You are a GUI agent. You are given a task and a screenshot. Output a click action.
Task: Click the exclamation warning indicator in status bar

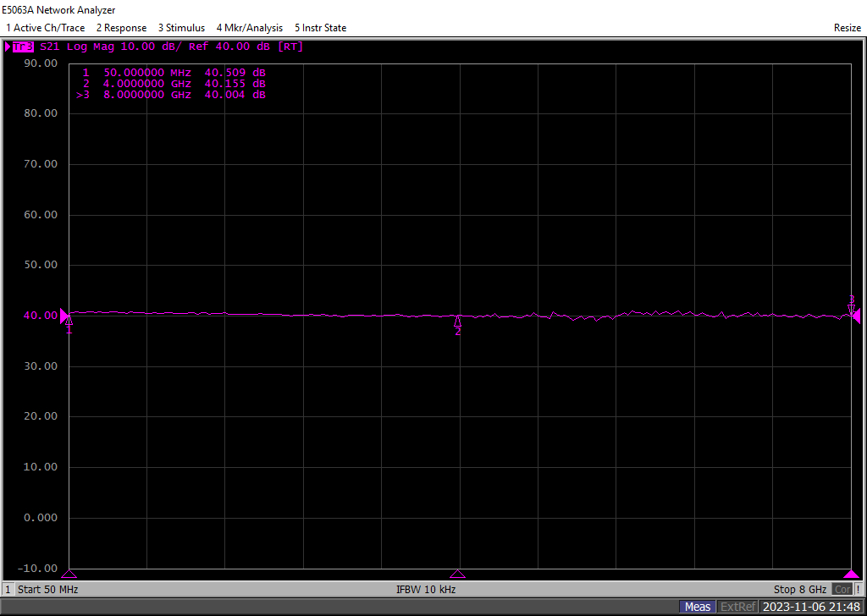859,589
